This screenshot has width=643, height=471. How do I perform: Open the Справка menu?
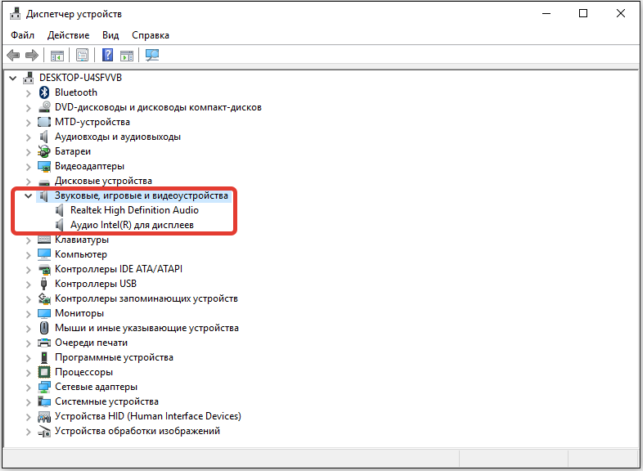(x=150, y=35)
